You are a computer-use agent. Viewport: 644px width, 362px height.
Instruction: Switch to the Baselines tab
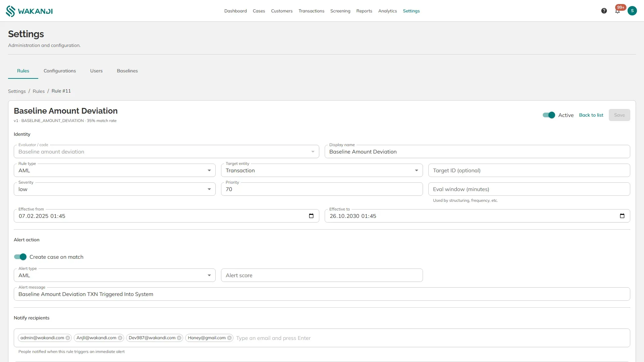tap(127, 71)
